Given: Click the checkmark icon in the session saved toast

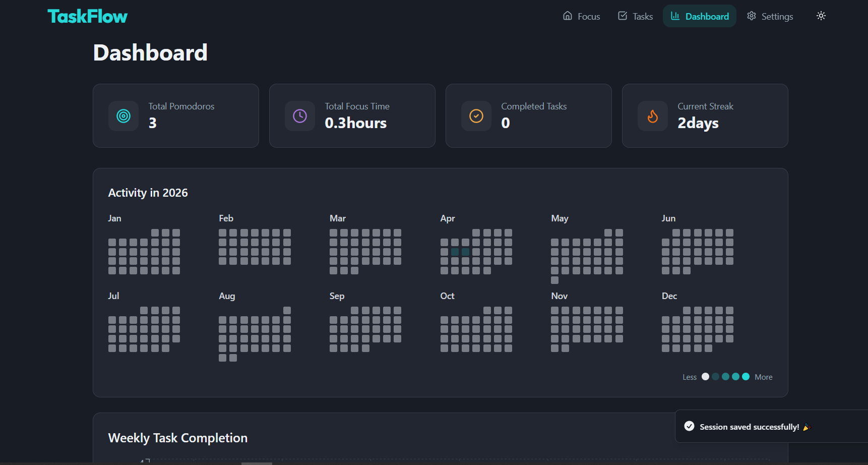Looking at the screenshot, I should 689,426.
